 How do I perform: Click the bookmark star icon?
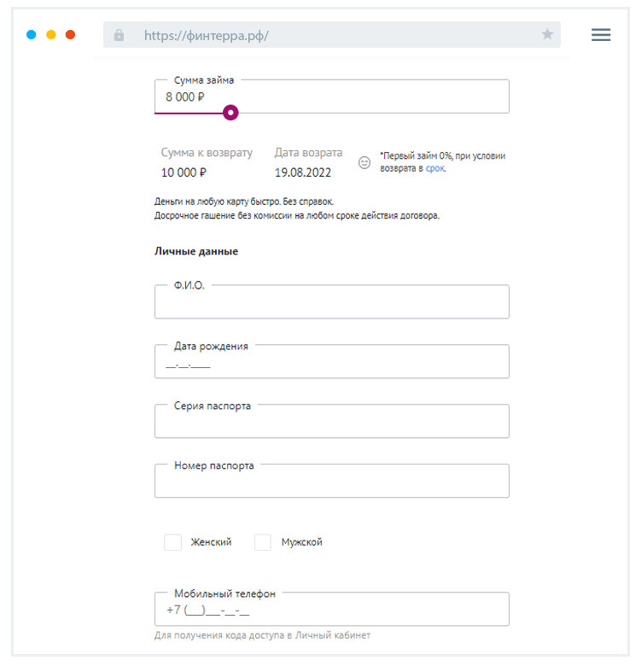tap(547, 35)
